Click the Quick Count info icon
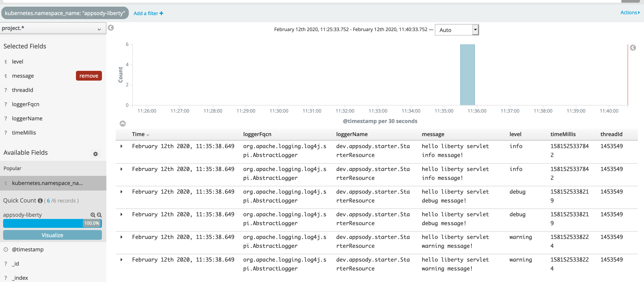 click(x=40, y=201)
